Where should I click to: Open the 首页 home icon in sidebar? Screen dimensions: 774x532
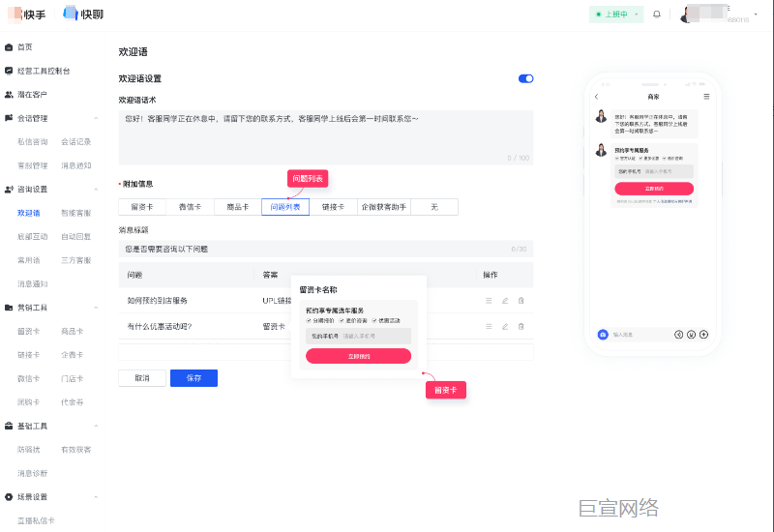(9, 47)
